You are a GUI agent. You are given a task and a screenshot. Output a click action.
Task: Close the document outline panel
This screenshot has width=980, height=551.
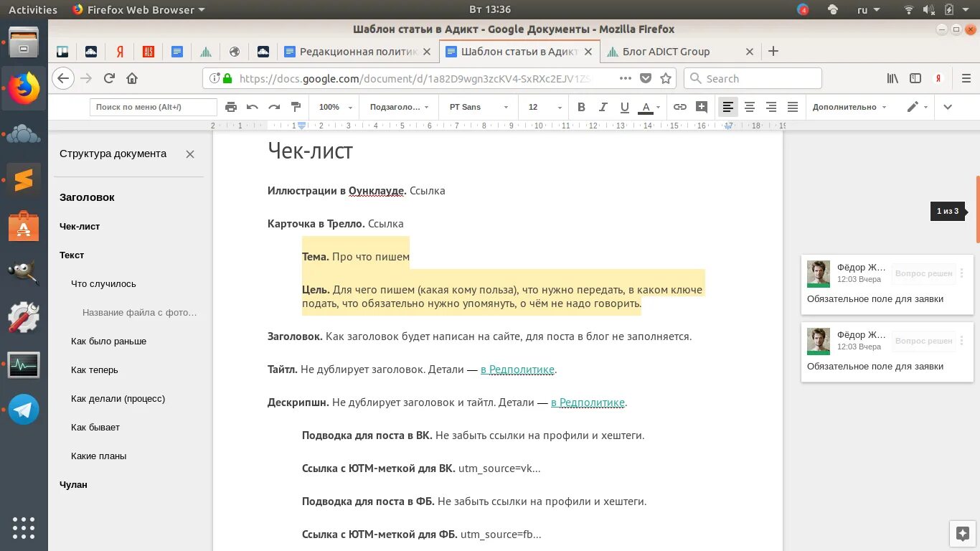(190, 154)
